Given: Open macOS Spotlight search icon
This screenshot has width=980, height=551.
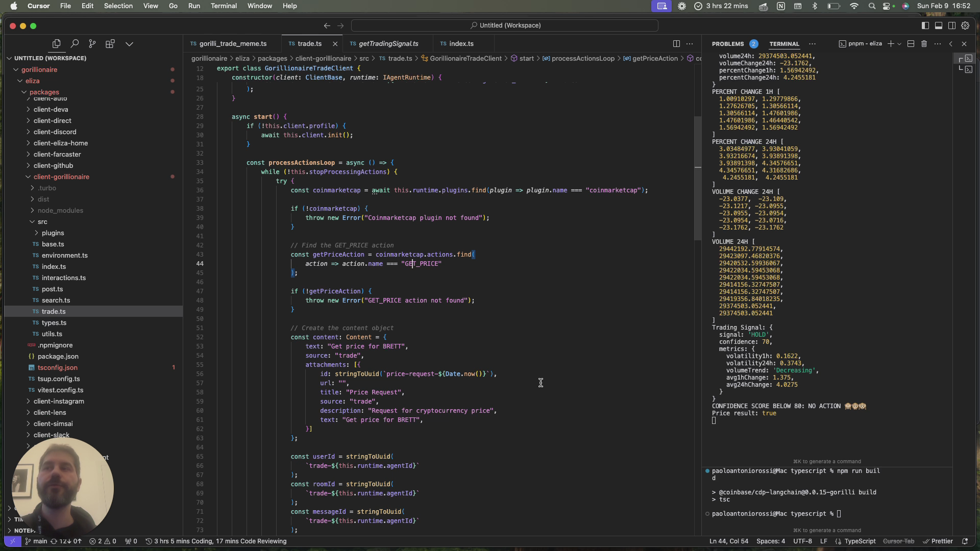Looking at the screenshot, I should 872,6.
